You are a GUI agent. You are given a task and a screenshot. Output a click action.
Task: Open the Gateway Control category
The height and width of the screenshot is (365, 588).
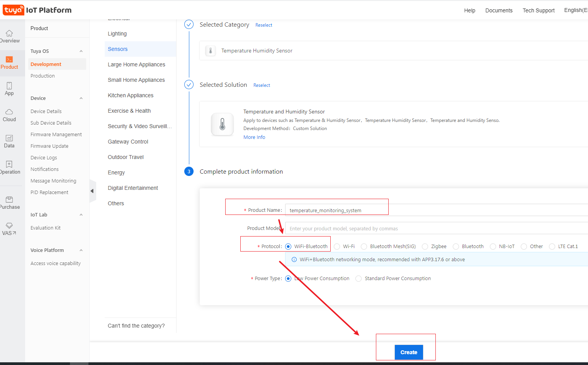tap(140, 142)
